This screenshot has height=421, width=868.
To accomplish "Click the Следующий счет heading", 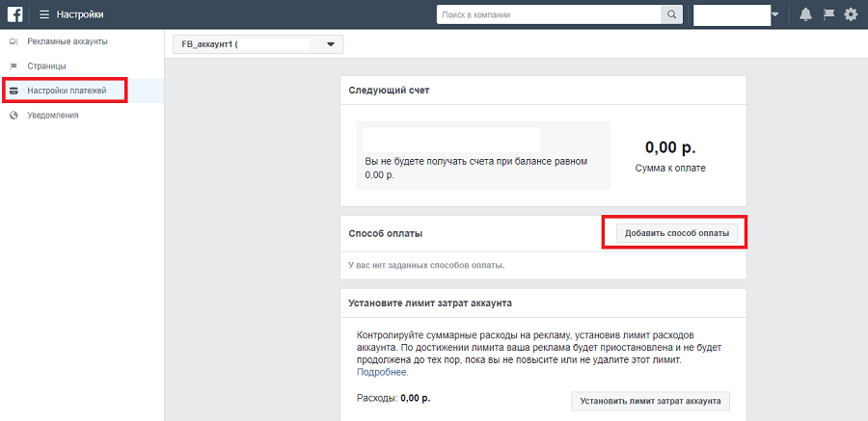I will coord(389,91).
